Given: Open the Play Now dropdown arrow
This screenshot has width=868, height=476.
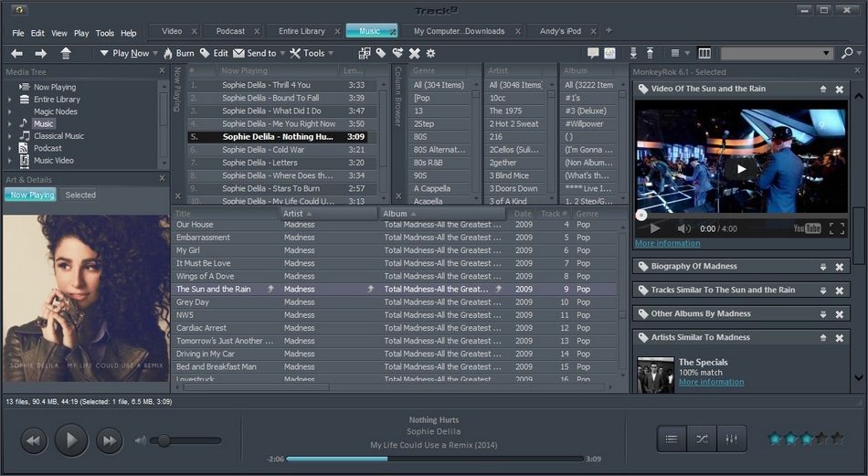Looking at the screenshot, I should click(155, 53).
